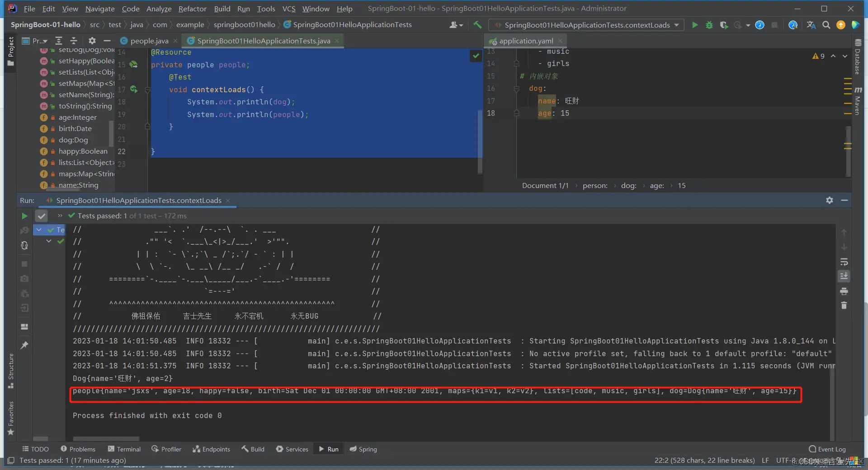The height and width of the screenshot is (470, 868).
Task: Click the springboot01hello breadcrumb in the navigation bar
Action: click(x=244, y=25)
